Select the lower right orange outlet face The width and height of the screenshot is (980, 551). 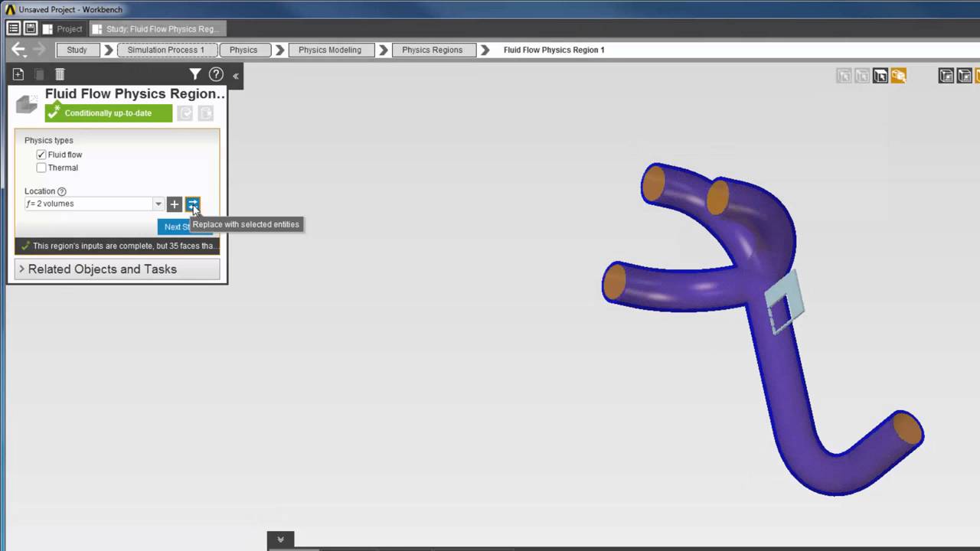[908, 429]
